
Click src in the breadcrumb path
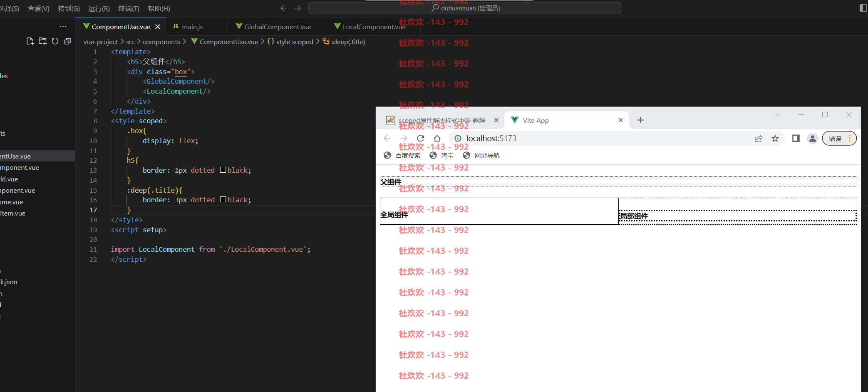[x=130, y=42]
